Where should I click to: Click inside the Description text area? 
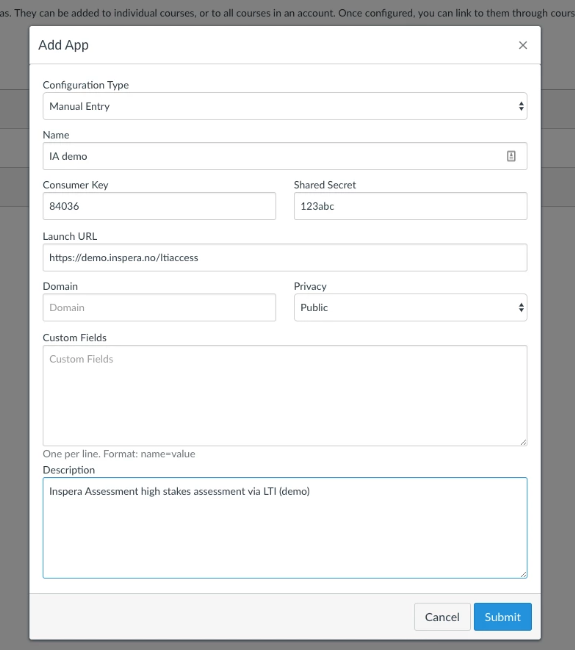tap(285, 528)
